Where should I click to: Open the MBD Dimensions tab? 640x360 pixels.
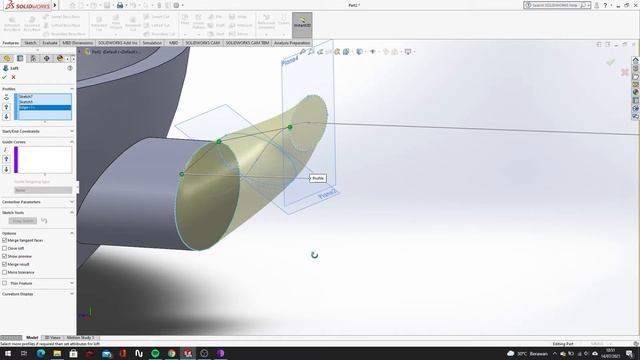pos(78,43)
